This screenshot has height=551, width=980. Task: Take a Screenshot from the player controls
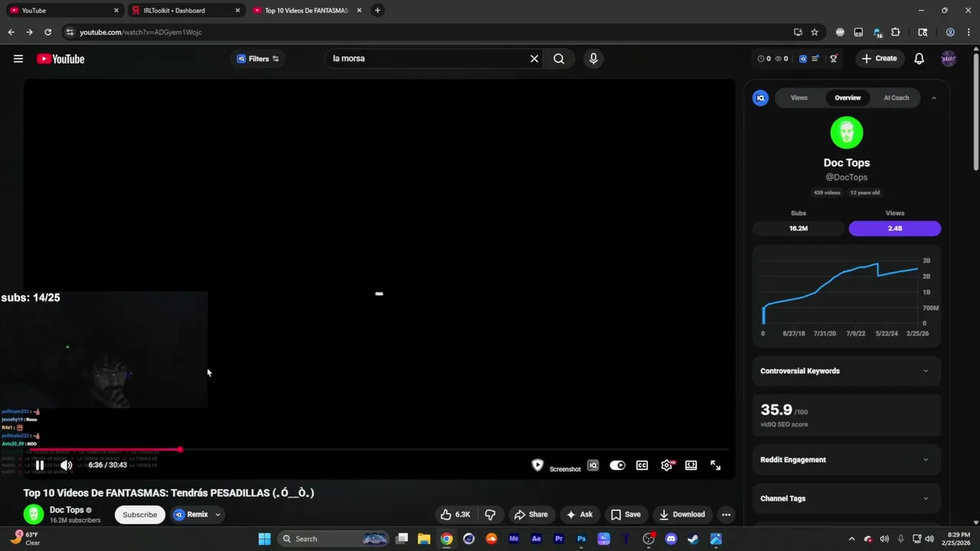pyautogui.click(x=565, y=469)
